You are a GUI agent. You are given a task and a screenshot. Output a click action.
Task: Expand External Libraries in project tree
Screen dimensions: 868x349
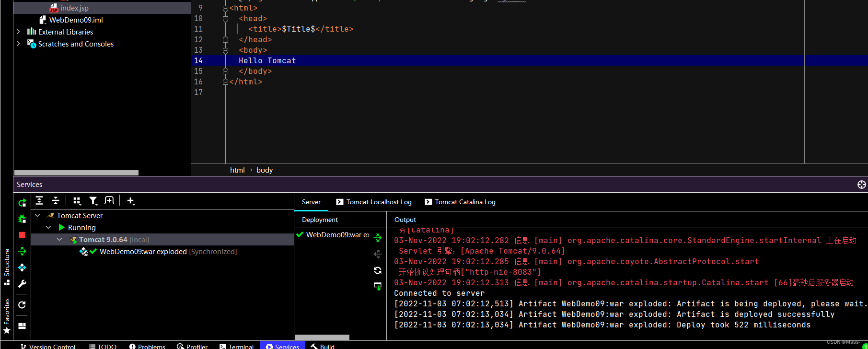click(x=19, y=32)
